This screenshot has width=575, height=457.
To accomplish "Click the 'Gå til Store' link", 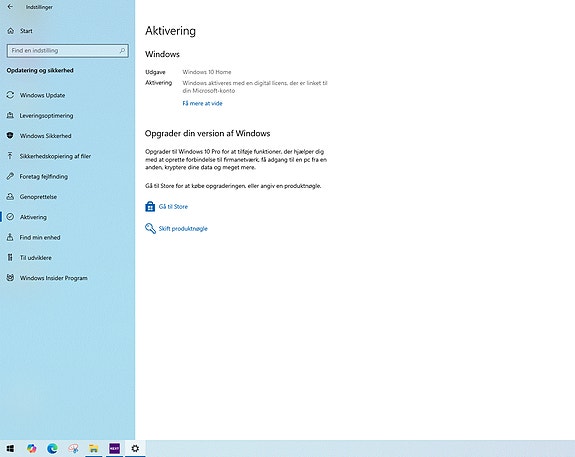I will [173, 206].
